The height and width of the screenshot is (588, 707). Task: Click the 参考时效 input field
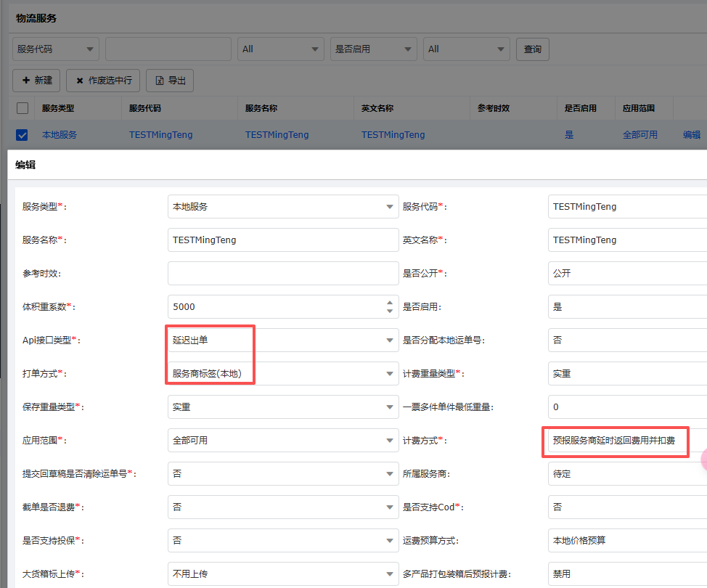(283, 274)
